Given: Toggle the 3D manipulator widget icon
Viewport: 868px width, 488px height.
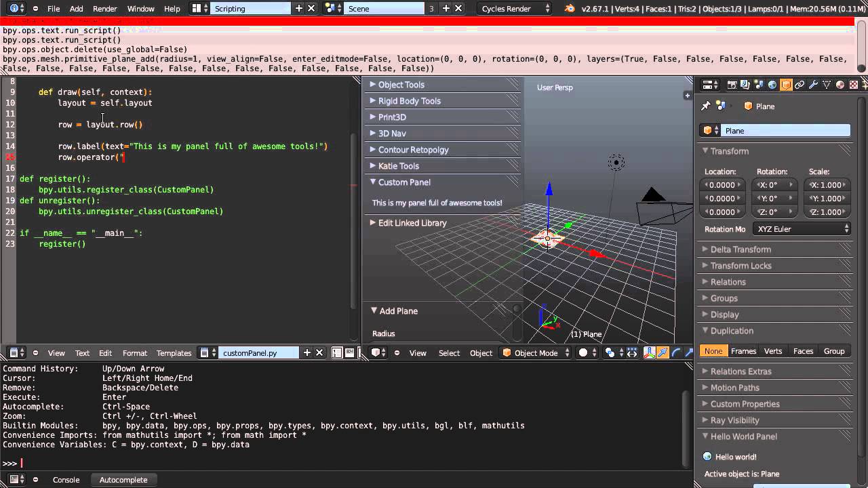Looking at the screenshot, I should pyautogui.click(x=650, y=352).
